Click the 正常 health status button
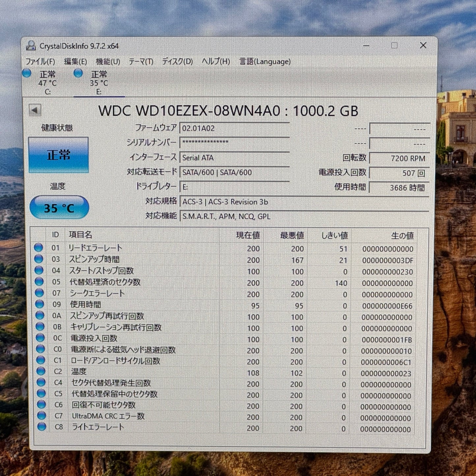The height and width of the screenshot is (476, 476). click(58, 155)
